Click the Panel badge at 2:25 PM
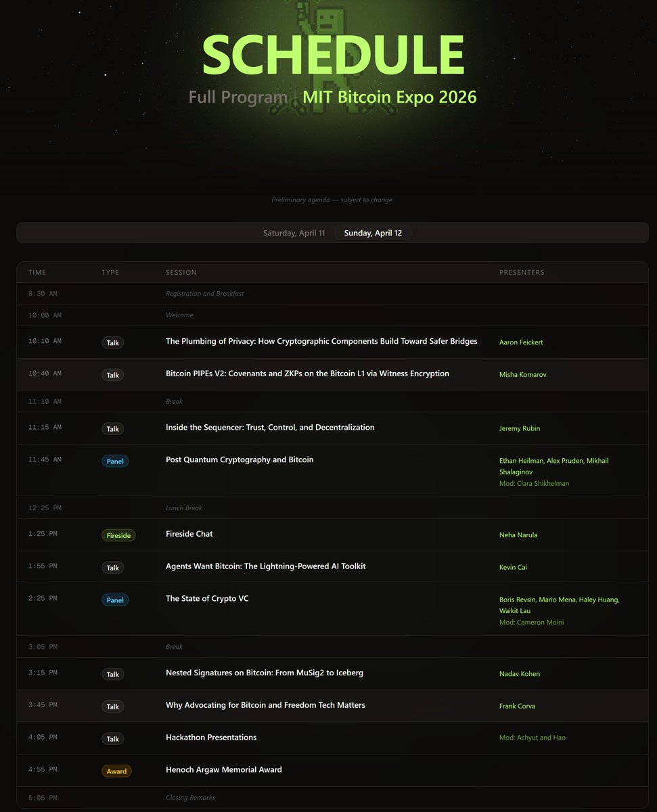Screen dimensions: 657x812 coord(115,600)
